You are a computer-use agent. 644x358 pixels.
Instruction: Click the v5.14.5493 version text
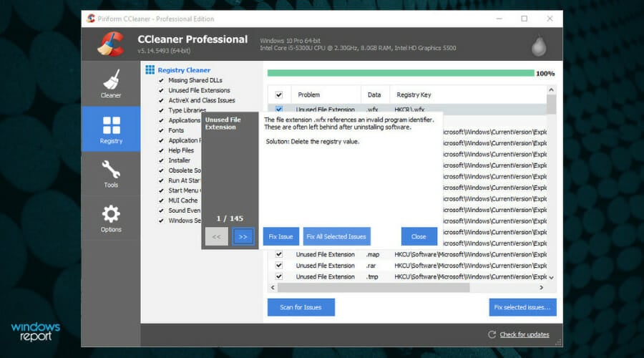[x=164, y=51]
